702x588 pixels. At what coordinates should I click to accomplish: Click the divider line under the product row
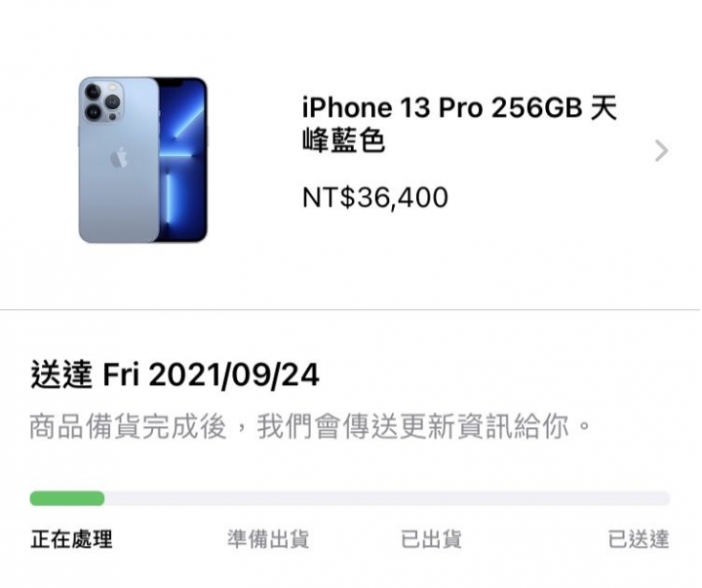pyautogui.click(x=351, y=309)
